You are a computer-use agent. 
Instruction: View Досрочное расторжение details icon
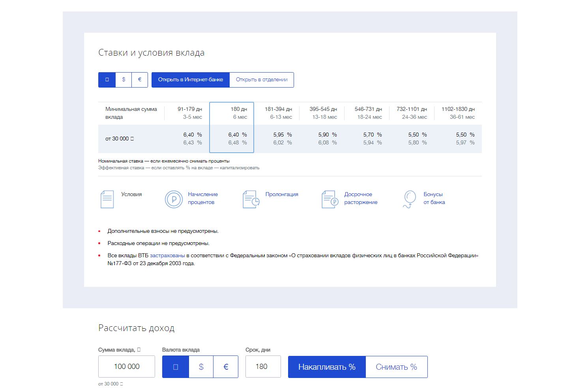(330, 198)
